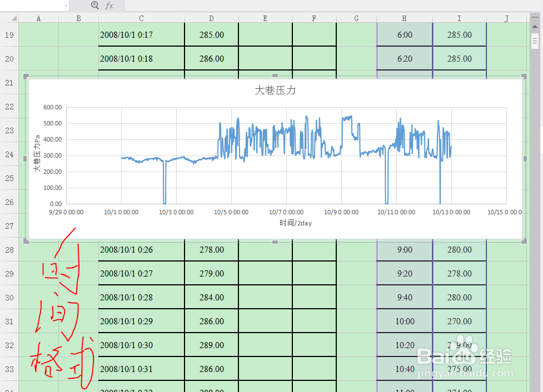This screenshot has width=543, height=392.
Task: Click the vertical scrollbar thumb
Action: point(536,42)
